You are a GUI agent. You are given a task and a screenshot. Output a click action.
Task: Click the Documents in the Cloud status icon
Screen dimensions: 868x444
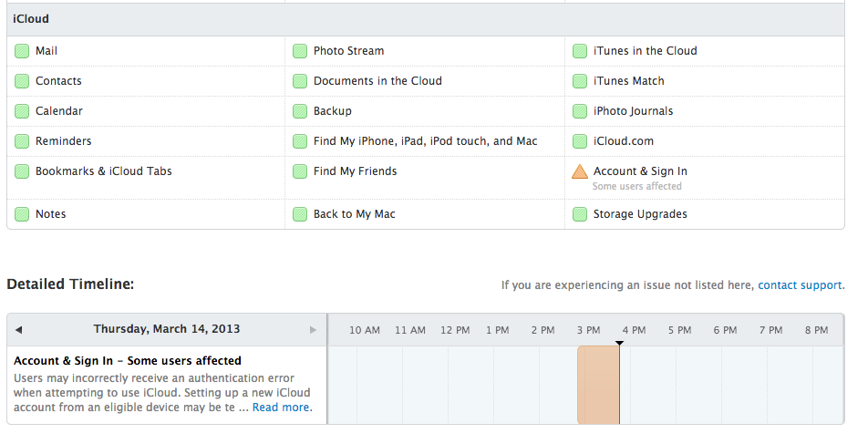pos(299,81)
